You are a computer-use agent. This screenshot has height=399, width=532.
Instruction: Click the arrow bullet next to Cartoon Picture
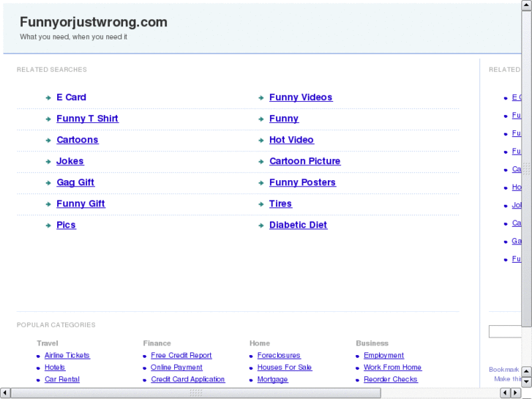261,162
